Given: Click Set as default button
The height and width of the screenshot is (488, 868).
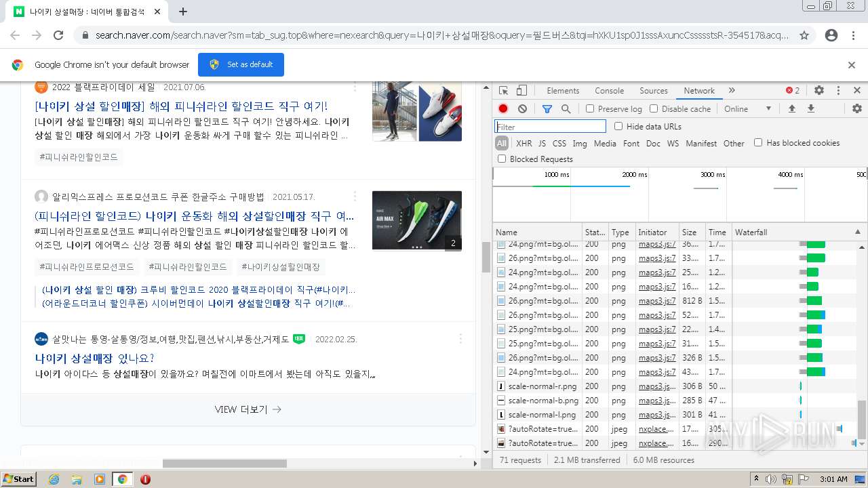Looking at the screenshot, I should point(241,65).
